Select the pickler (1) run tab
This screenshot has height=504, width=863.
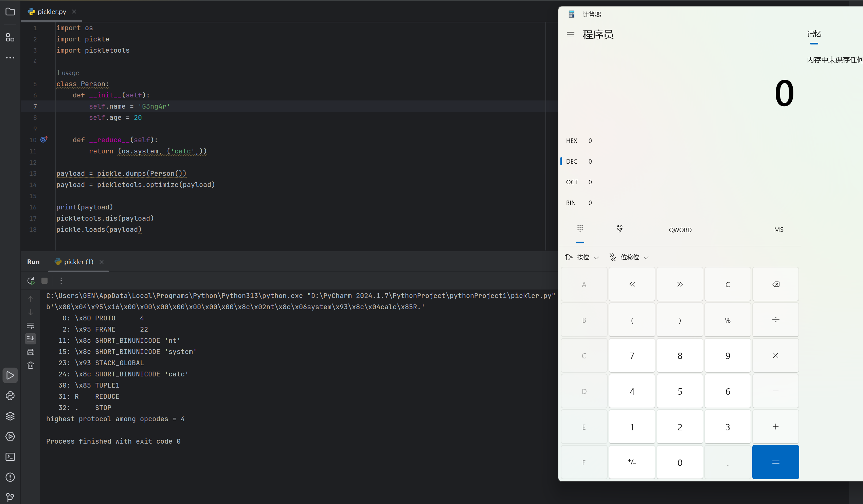click(x=78, y=262)
